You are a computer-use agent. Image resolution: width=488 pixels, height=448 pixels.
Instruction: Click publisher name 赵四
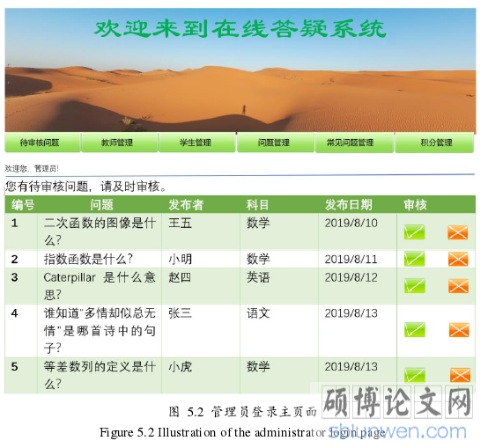coord(180,277)
